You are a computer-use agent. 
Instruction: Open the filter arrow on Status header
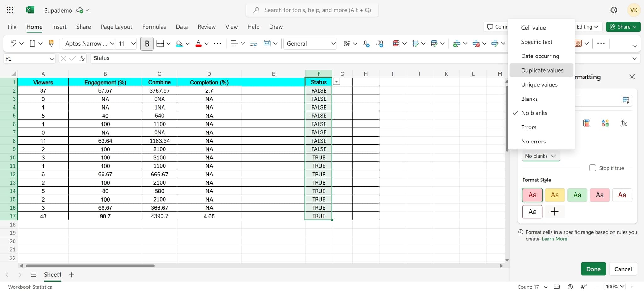coord(336,81)
